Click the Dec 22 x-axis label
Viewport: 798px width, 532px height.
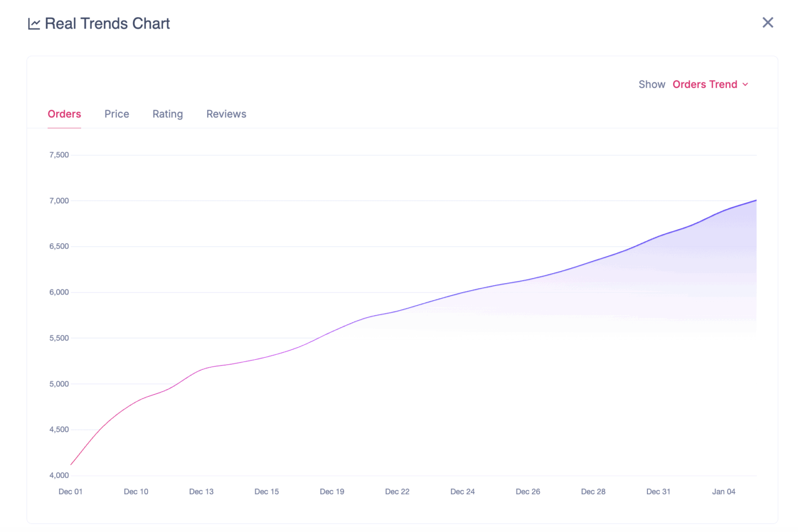click(397, 491)
